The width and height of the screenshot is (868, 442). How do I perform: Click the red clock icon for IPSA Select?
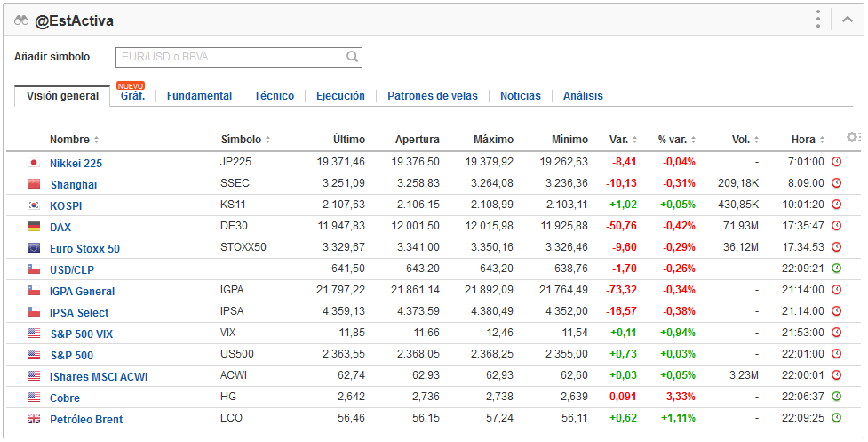coord(836,310)
